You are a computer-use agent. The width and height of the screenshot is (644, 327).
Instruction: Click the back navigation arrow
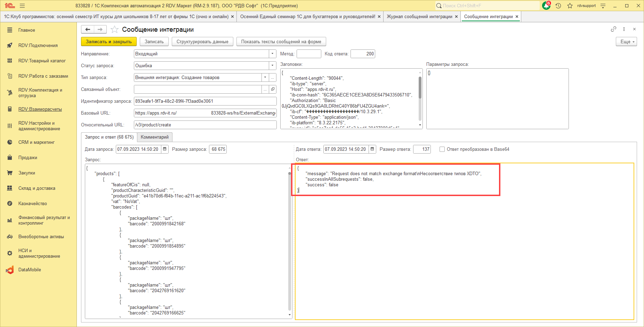click(88, 30)
